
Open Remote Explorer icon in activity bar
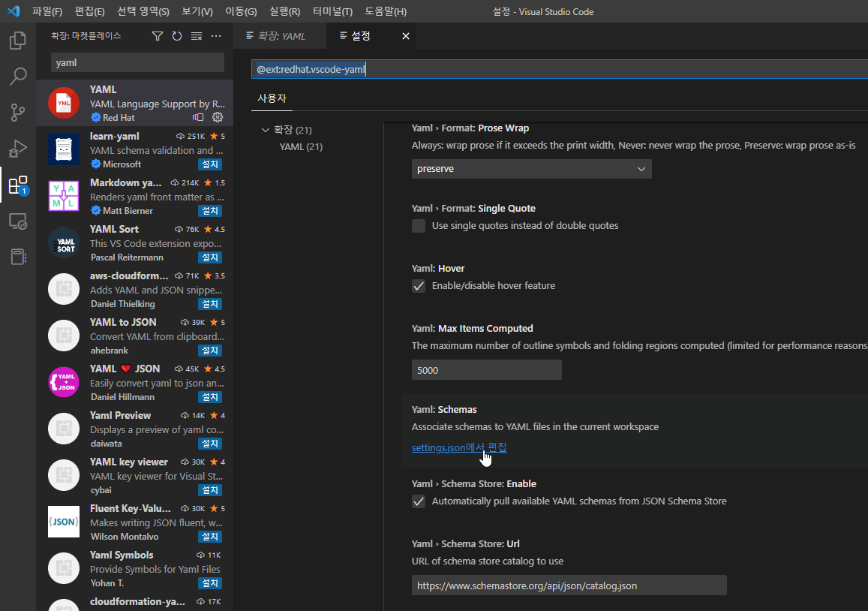tap(18, 221)
